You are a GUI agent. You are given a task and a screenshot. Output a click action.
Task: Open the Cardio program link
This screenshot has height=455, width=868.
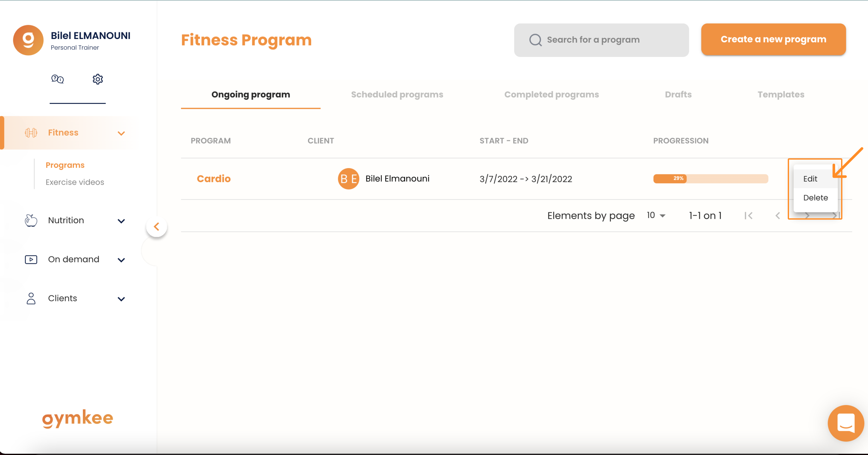[x=214, y=179]
